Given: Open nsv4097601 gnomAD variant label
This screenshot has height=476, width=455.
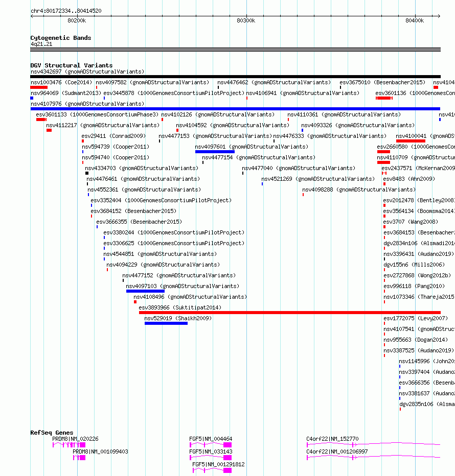Looking at the screenshot, I should [252, 147].
